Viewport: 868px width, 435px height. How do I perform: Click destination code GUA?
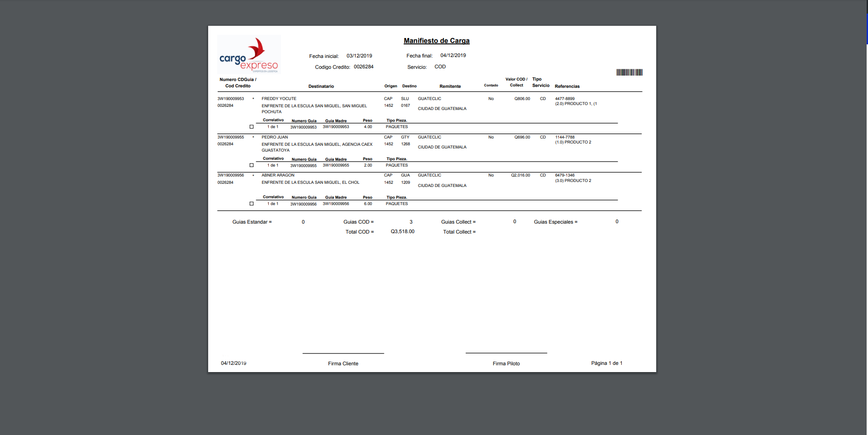[x=405, y=175]
